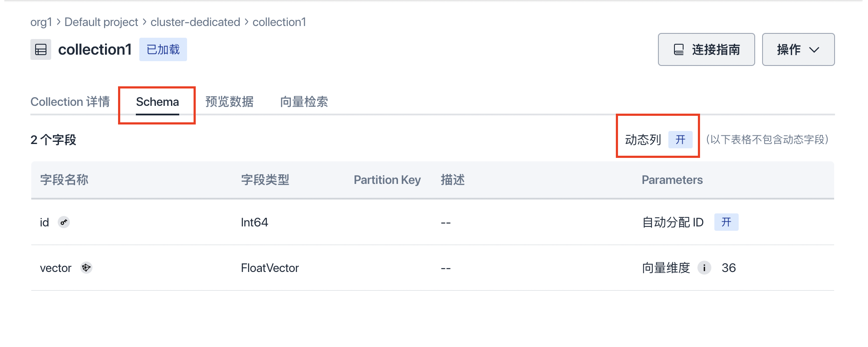Click the collection table icon beside collection1

(x=41, y=49)
